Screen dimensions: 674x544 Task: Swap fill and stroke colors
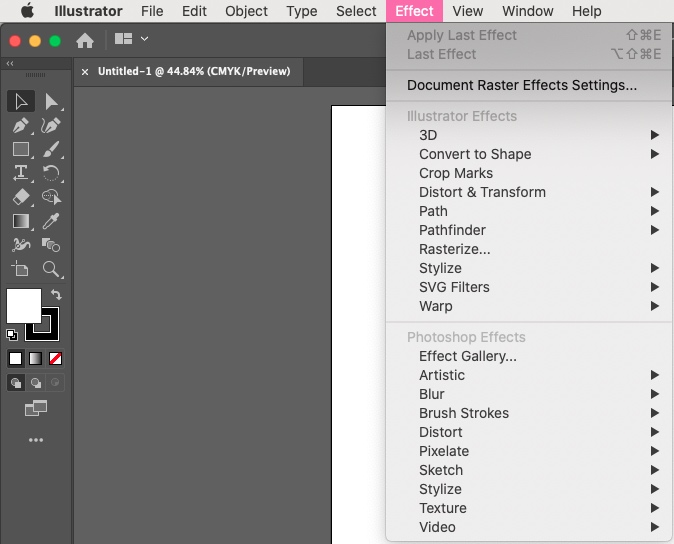56,294
